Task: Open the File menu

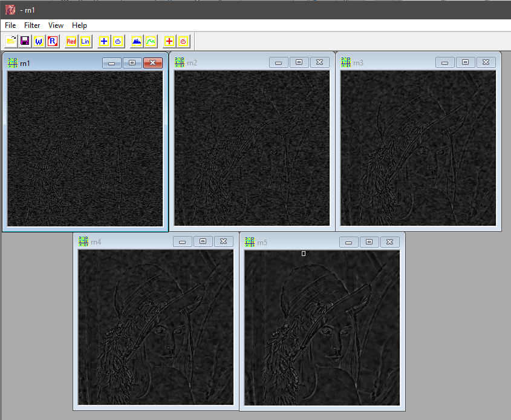Action: 10,25
